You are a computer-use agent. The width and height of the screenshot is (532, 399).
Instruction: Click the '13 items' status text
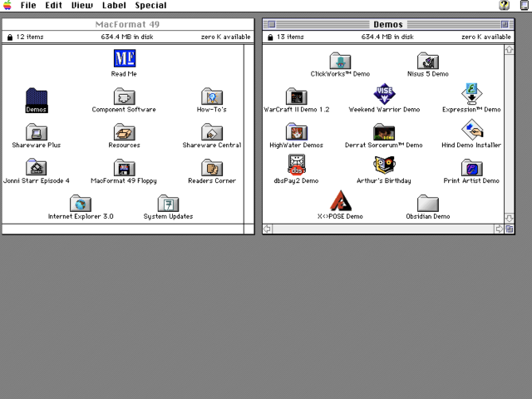[290, 37]
